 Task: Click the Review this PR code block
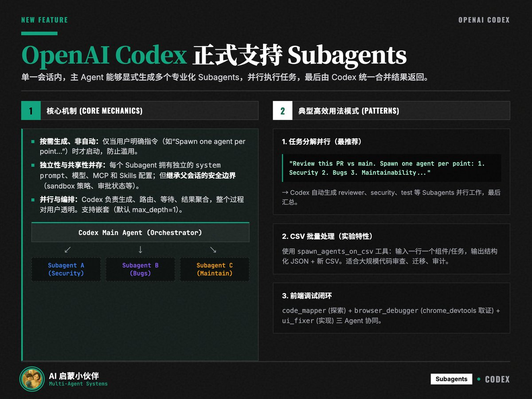coord(391,168)
